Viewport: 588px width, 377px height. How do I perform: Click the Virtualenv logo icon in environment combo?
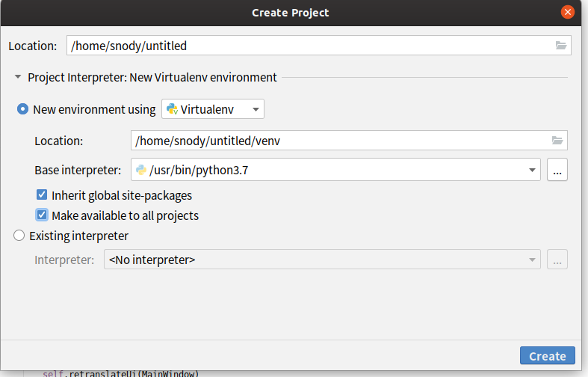coord(172,110)
